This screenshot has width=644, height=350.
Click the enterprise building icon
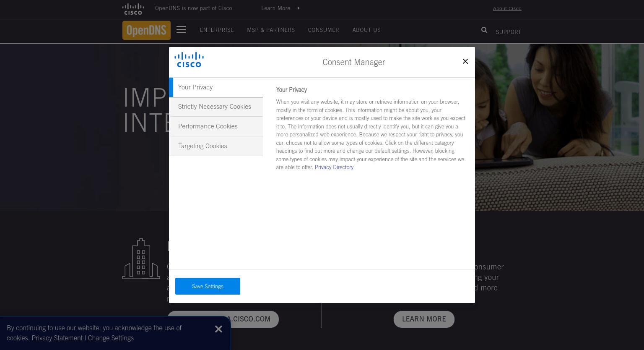click(x=141, y=259)
